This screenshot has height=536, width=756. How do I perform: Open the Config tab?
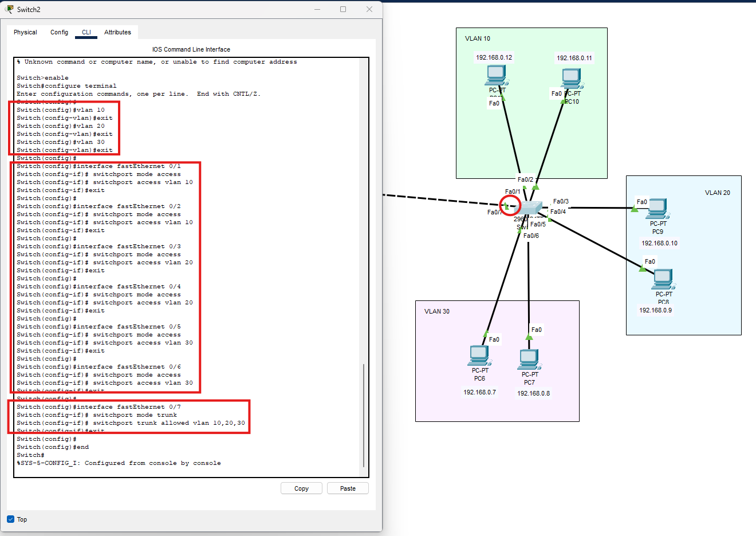tap(59, 32)
